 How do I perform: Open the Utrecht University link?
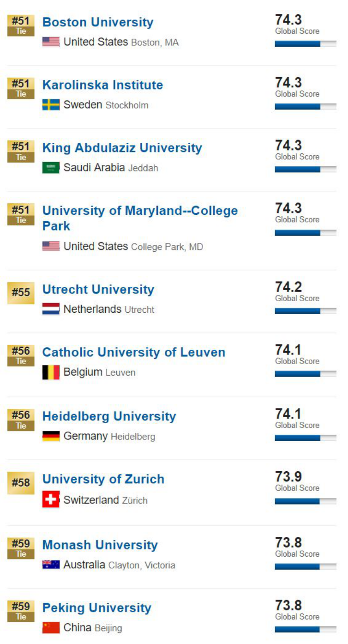tap(98, 290)
